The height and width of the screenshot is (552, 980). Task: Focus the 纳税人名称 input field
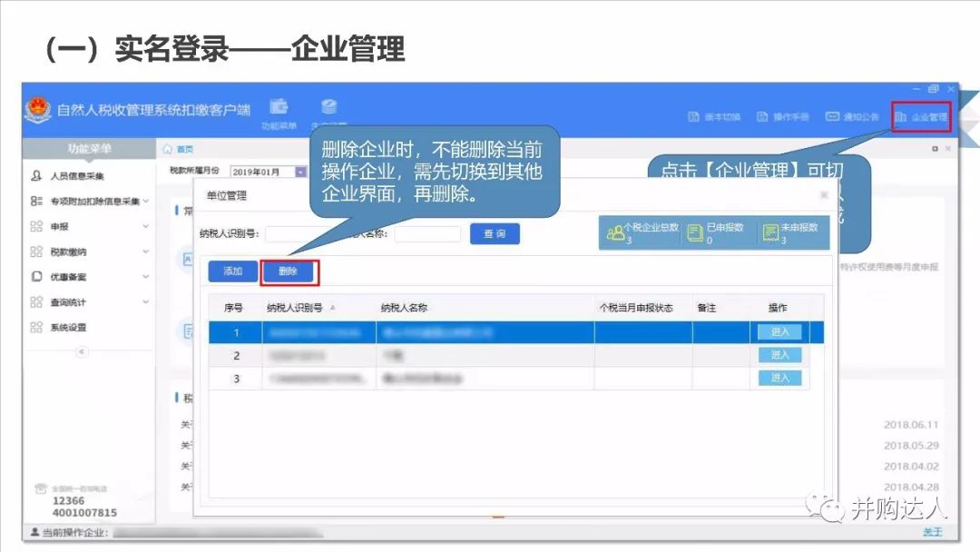point(428,234)
